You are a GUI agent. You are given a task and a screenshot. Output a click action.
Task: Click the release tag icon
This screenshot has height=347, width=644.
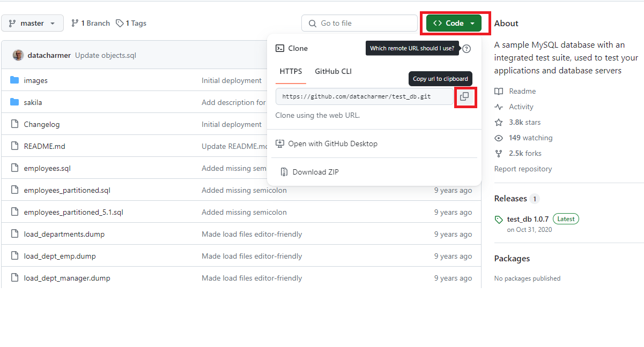(x=499, y=220)
